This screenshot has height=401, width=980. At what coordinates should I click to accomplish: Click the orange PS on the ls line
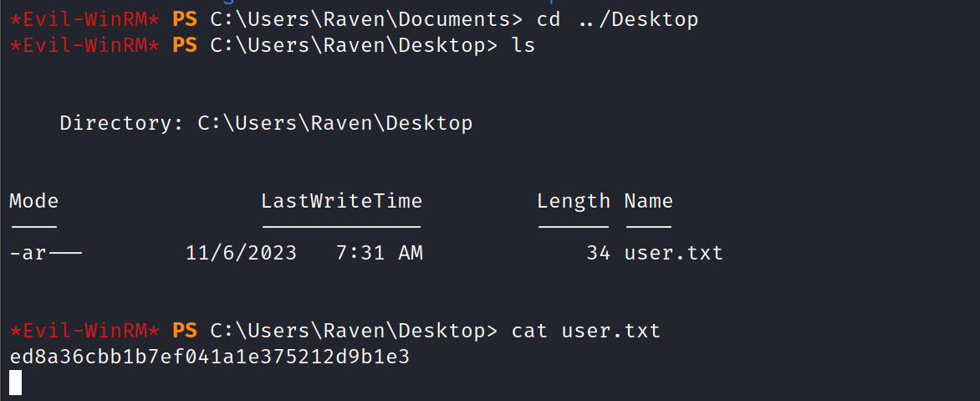[x=184, y=45]
